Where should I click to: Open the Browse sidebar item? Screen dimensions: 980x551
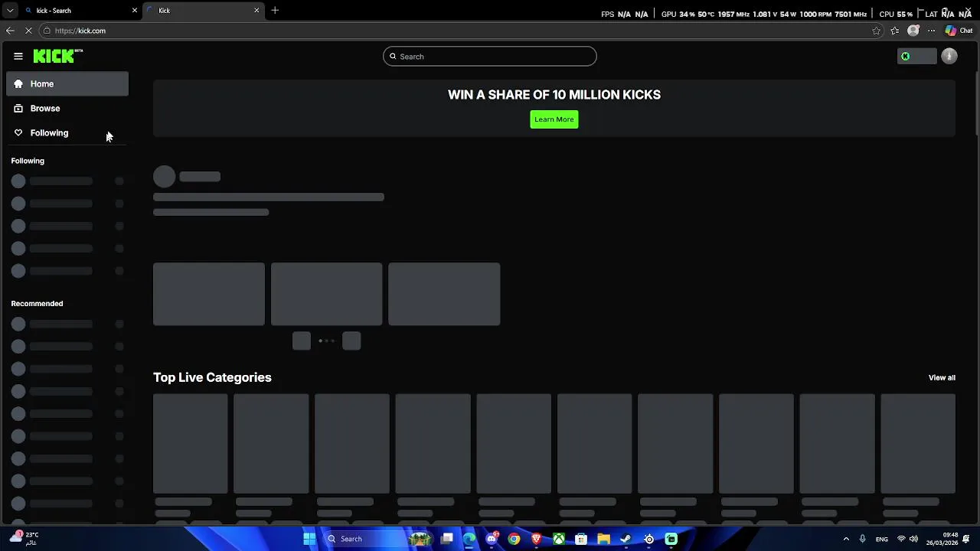[x=67, y=108]
